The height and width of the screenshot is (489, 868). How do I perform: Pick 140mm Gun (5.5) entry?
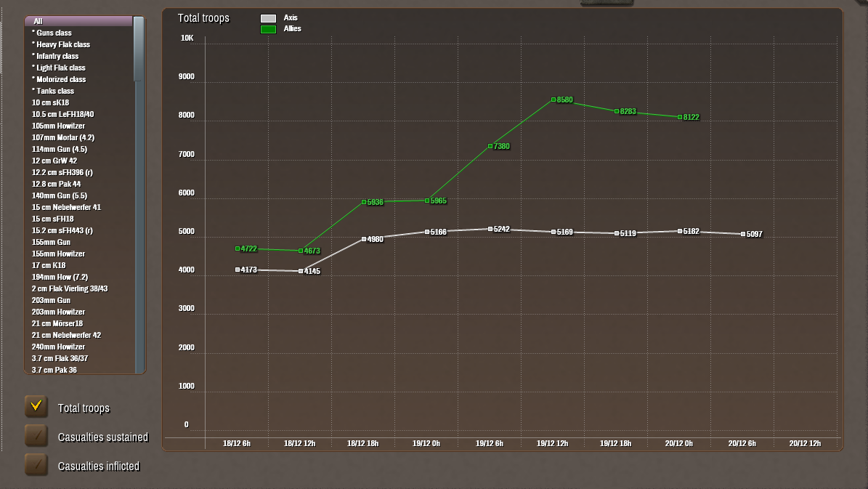click(78, 195)
